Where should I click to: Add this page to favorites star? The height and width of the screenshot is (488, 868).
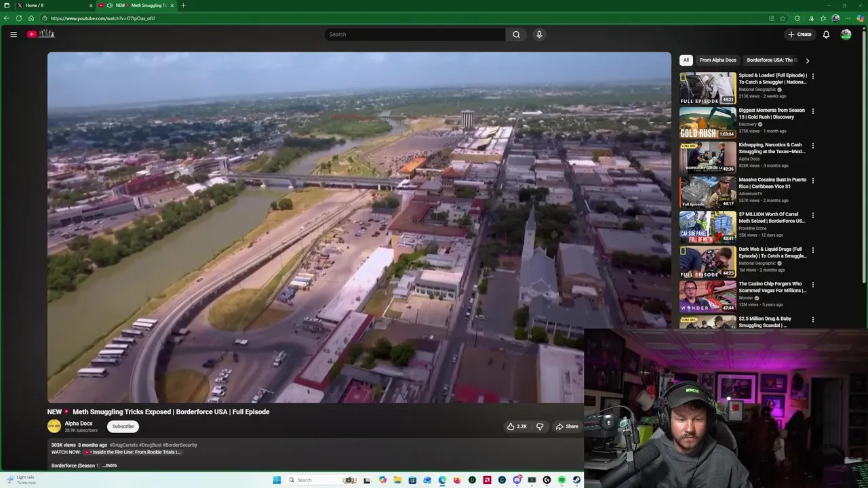[x=783, y=18]
